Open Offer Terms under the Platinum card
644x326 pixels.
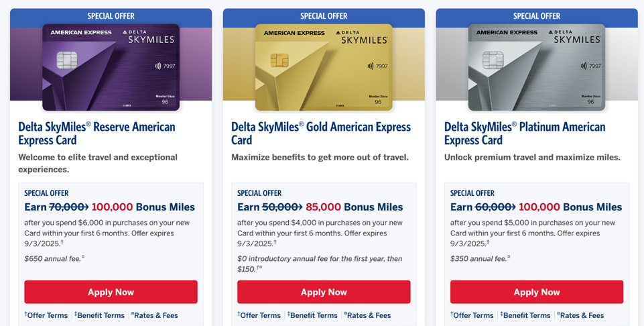click(x=472, y=315)
